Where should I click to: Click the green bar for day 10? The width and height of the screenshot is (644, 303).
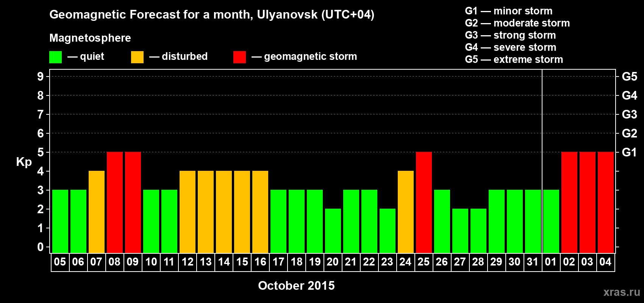151,221
